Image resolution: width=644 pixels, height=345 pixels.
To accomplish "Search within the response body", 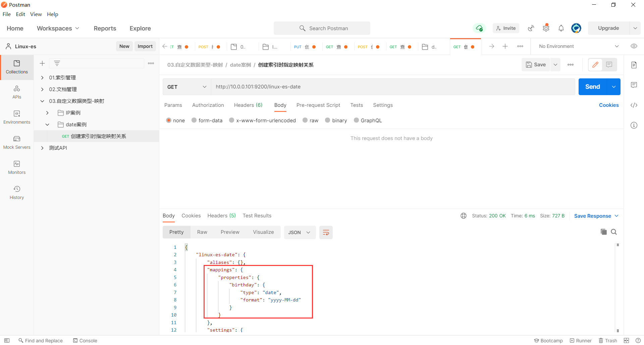I will [x=614, y=232].
